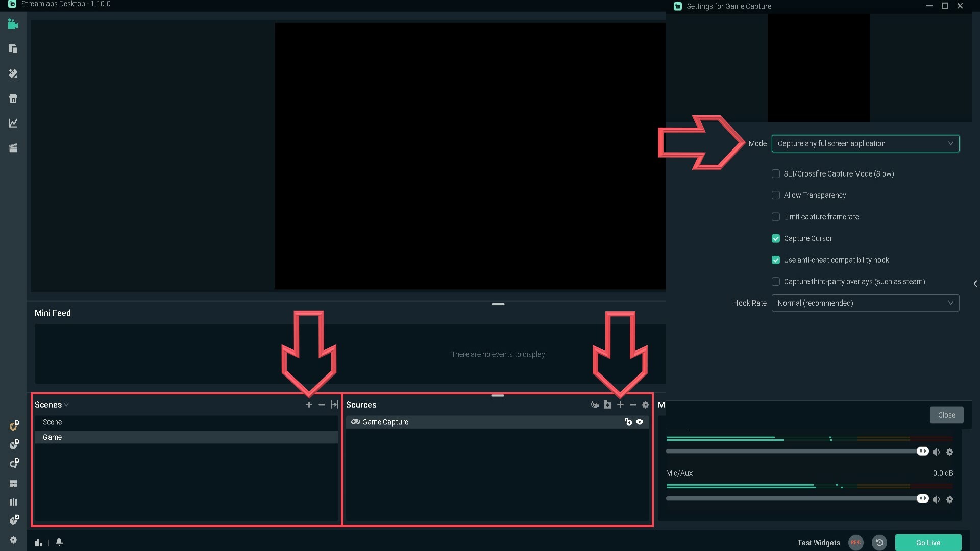Click the performance stats bar-chart icon
Viewport: 980px width, 551px height.
[x=38, y=542]
